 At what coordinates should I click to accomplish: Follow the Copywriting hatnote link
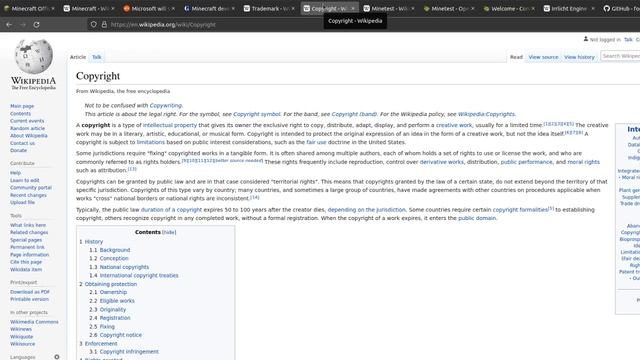165,105
